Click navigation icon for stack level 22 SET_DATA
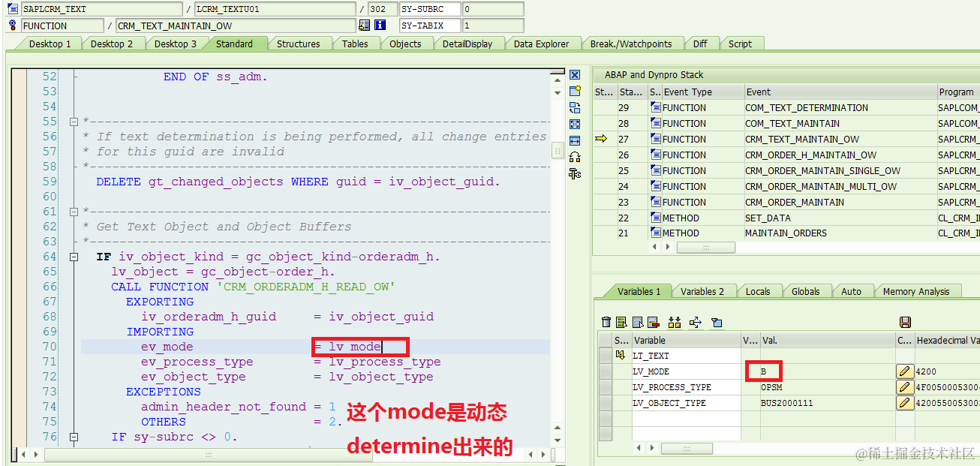 click(x=656, y=218)
